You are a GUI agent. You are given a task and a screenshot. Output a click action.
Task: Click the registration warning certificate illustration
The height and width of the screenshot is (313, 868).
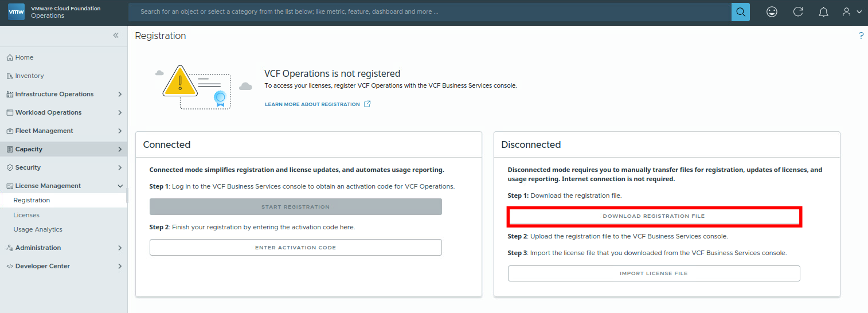(204, 87)
